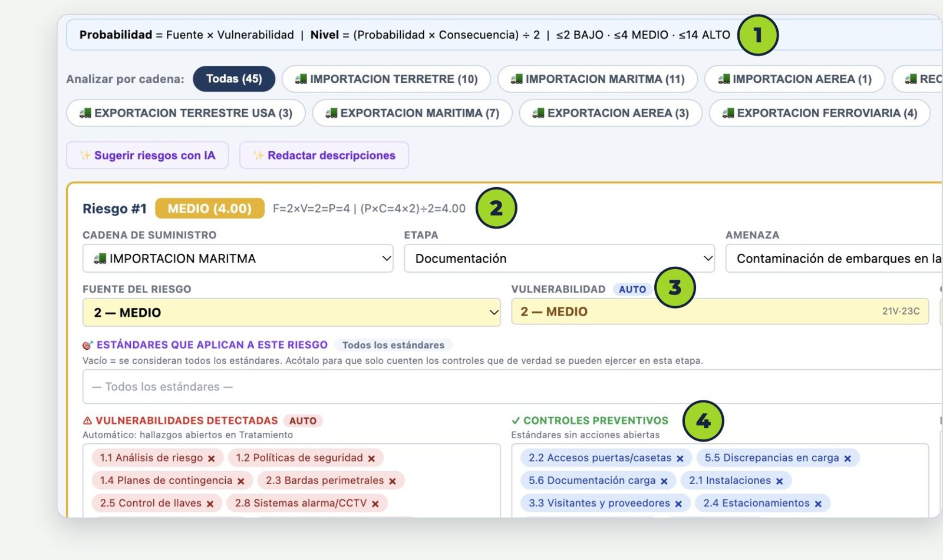Click the target icon by Estándares que aplican

[x=88, y=345]
